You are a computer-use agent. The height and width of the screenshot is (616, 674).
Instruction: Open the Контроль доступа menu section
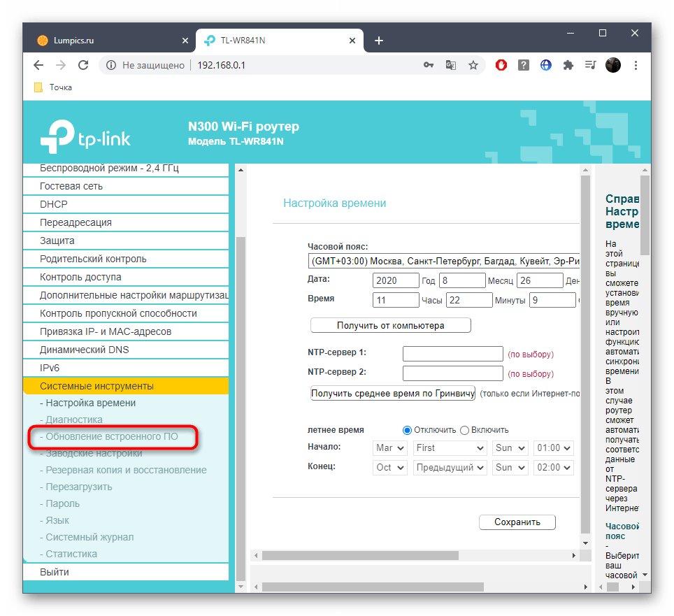point(126,278)
